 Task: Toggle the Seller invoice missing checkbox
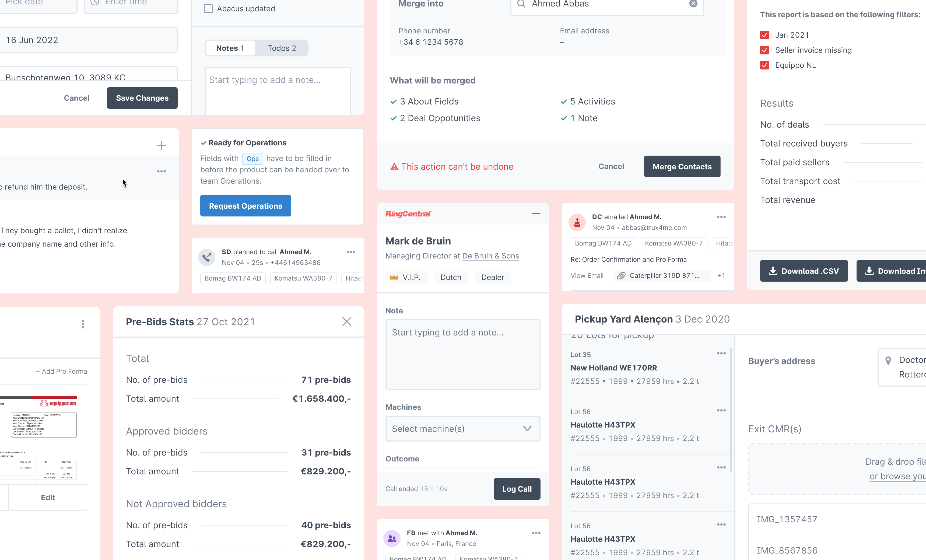coord(764,50)
